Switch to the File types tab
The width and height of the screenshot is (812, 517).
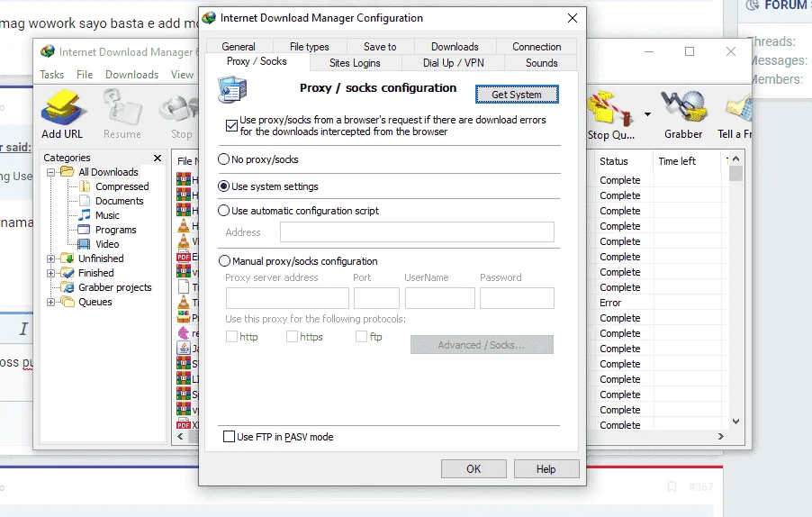[x=309, y=47]
